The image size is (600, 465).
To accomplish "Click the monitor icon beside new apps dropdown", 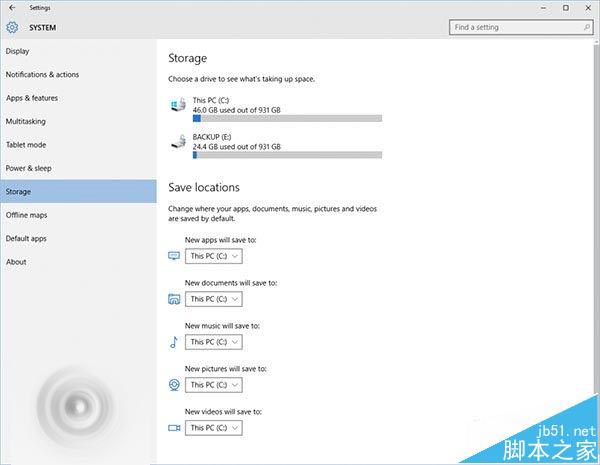I will 174,256.
